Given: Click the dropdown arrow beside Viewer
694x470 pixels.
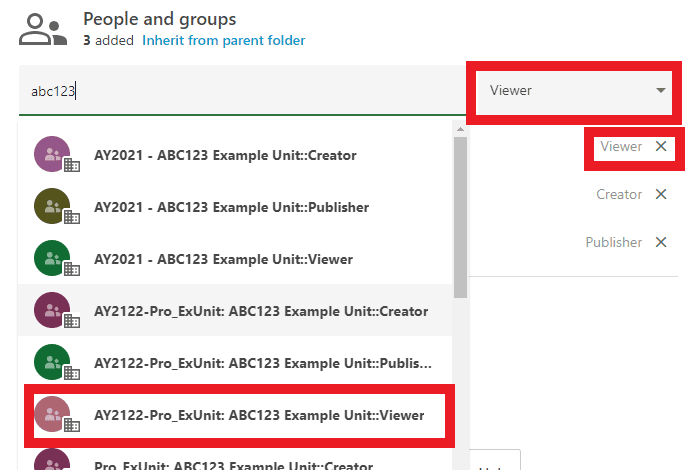Looking at the screenshot, I should 661,91.
